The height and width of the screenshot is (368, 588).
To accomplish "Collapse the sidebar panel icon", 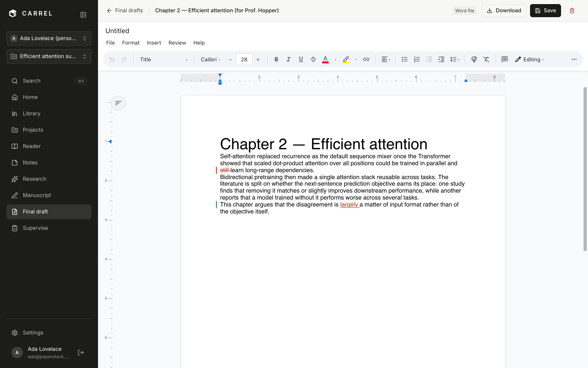I will click(83, 15).
